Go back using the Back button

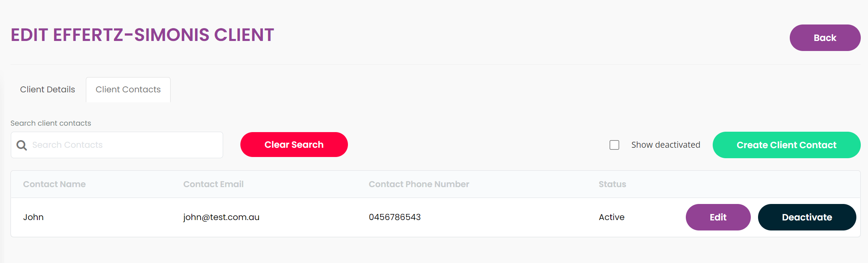click(x=825, y=38)
